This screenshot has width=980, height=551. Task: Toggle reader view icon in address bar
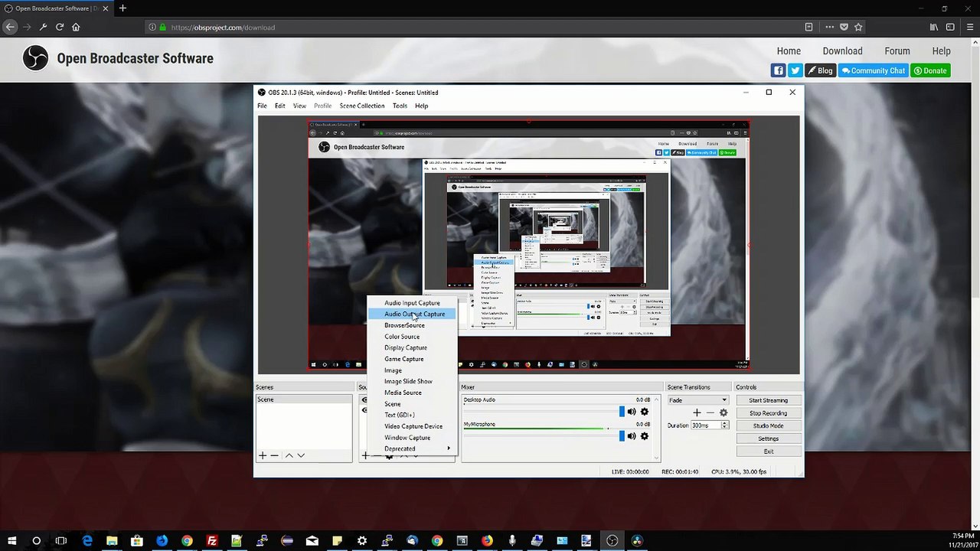coord(808,27)
